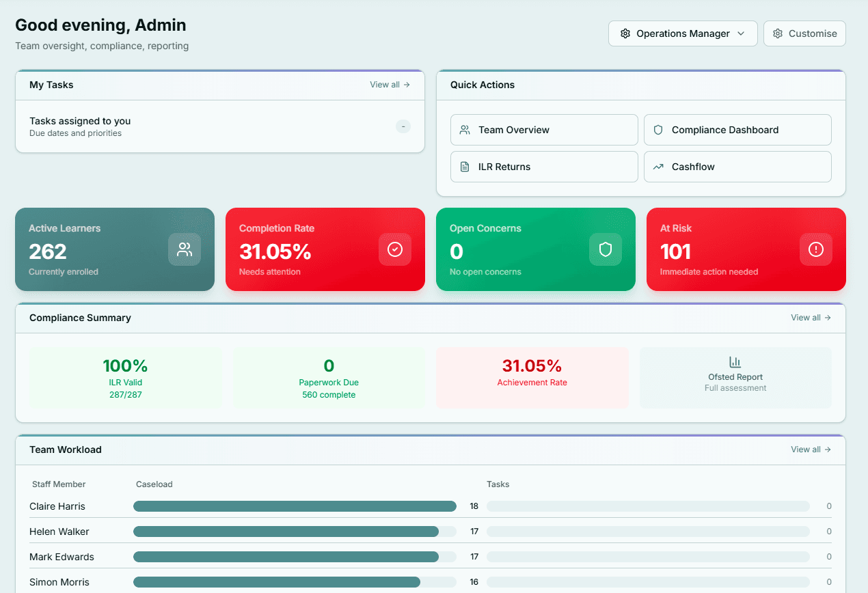Select the Compliance Dashboard shield icon

[659, 129]
